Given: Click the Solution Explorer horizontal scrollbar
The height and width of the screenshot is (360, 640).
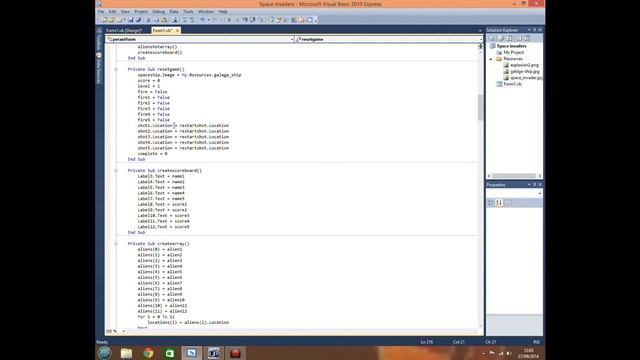Looking at the screenshot, I should (x=514, y=176).
